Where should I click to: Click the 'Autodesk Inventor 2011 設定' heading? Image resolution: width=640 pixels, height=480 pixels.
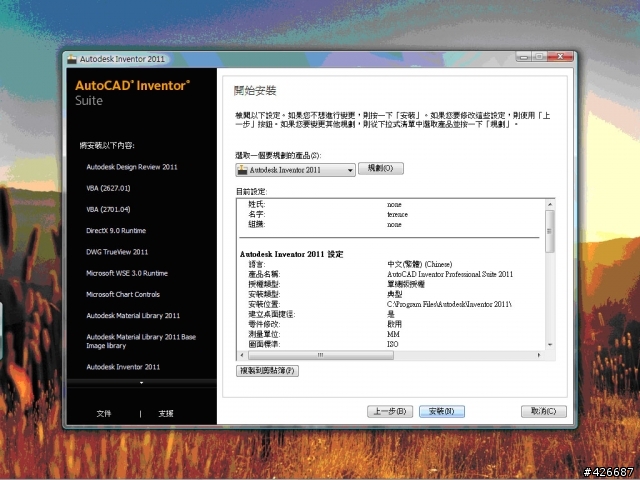(291, 254)
